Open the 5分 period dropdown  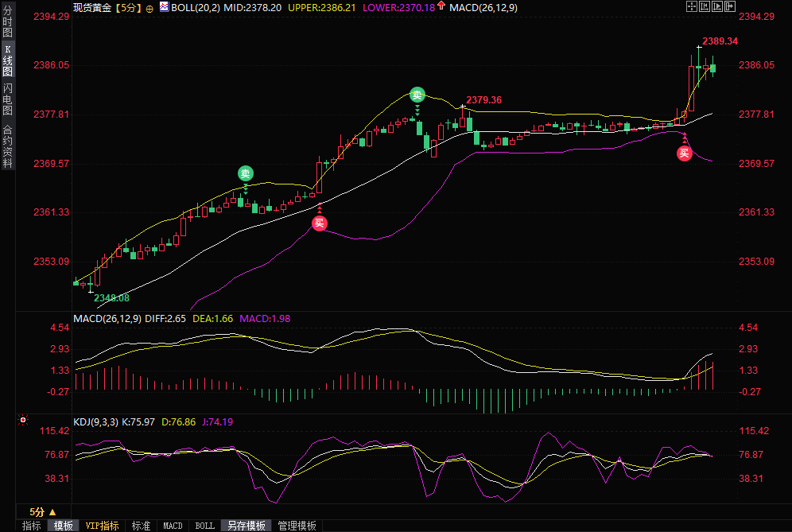tap(43, 512)
